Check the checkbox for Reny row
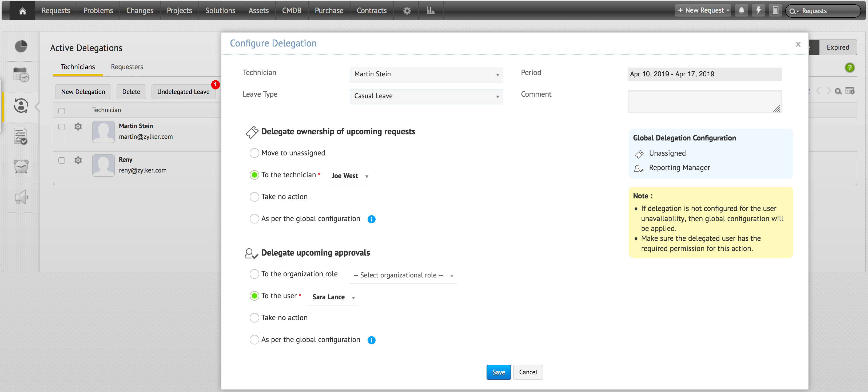The width and height of the screenshot is (868, 392). (62, 160)
